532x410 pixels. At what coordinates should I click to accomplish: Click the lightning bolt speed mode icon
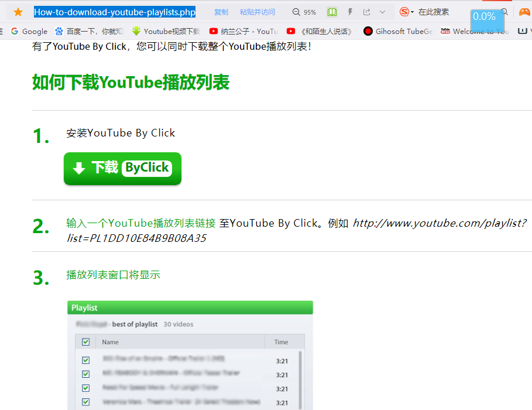(350, 12)
